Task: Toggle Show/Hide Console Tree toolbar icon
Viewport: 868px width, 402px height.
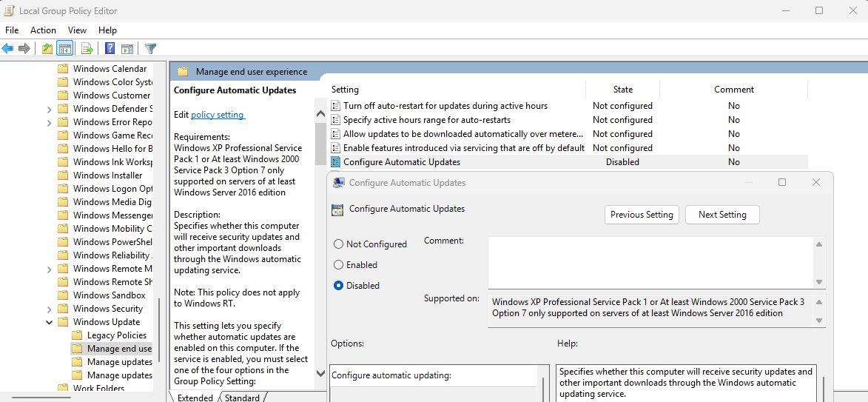Action: coord(65,49)
